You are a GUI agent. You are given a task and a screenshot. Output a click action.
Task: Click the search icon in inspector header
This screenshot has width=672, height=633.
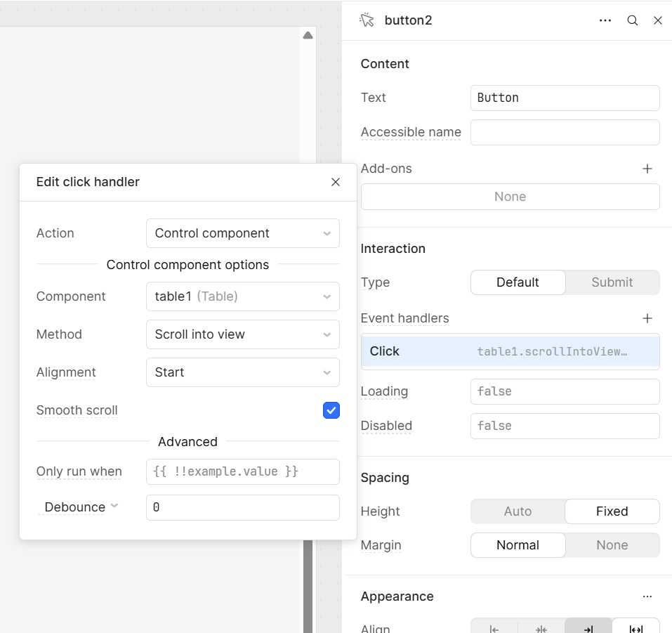pyautogui.click(x=633, y=20)
